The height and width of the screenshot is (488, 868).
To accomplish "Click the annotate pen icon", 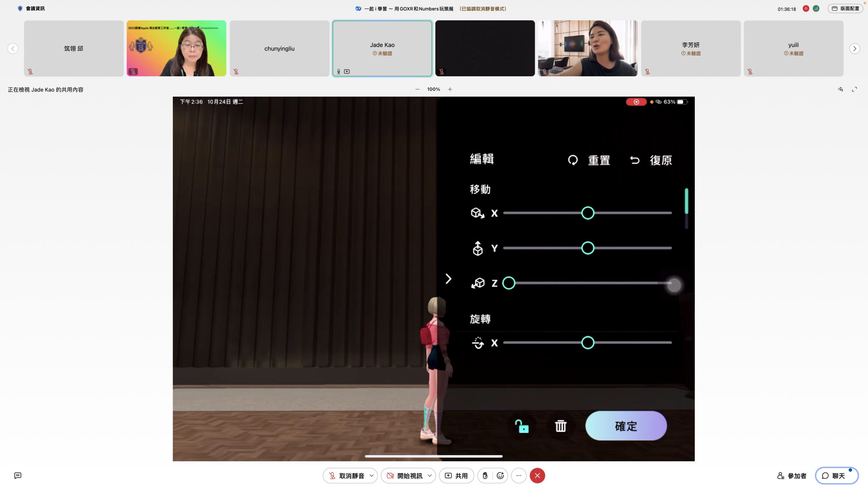I will [840, 89].
